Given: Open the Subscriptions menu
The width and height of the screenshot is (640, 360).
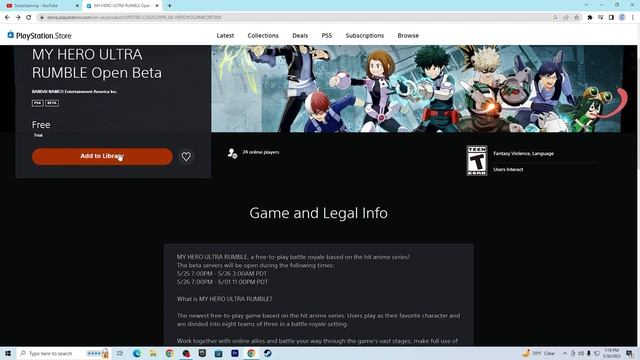Looking at the screenshot, I should [x=364, y=36].
